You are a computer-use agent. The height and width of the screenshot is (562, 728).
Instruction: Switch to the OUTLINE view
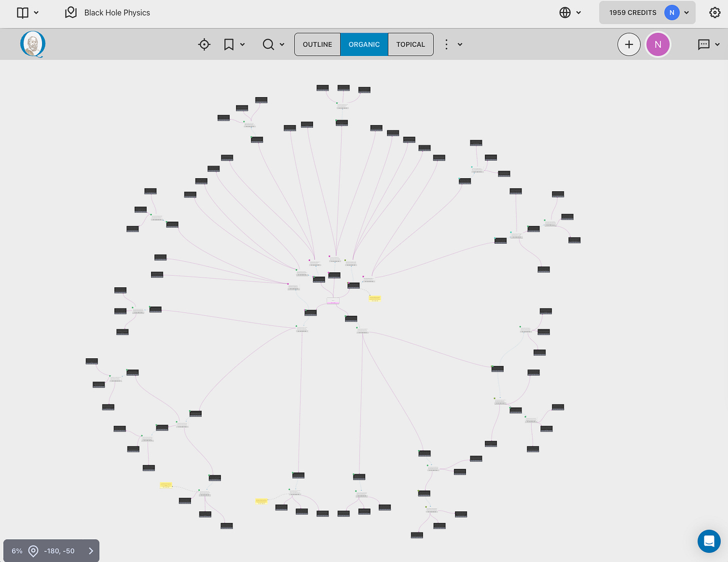[317, 45]
